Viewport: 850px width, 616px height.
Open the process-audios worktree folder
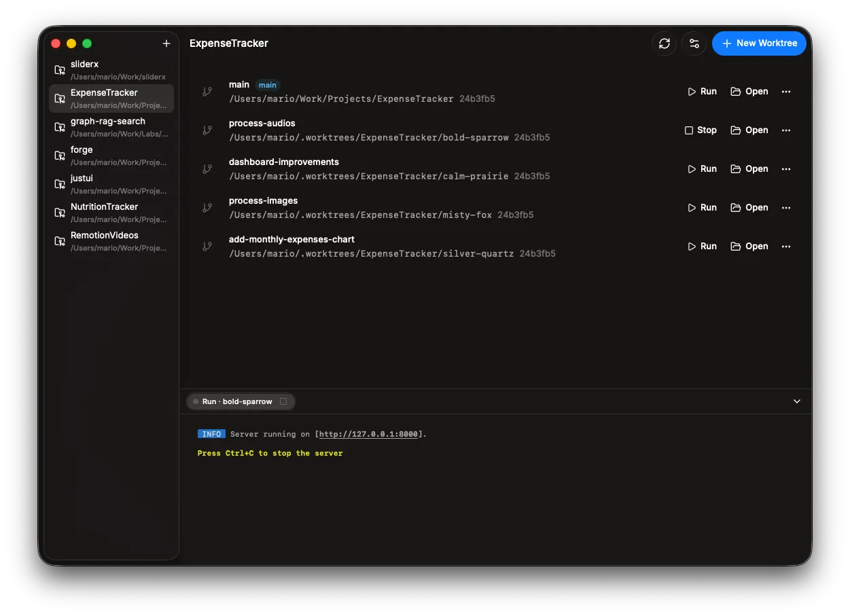point(749,130)
